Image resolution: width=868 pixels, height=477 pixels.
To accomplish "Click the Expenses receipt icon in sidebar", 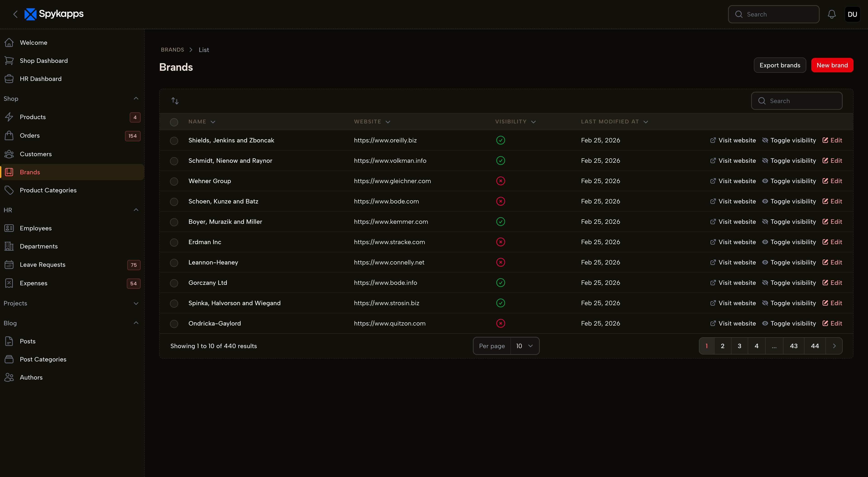I will pos(9,283).
